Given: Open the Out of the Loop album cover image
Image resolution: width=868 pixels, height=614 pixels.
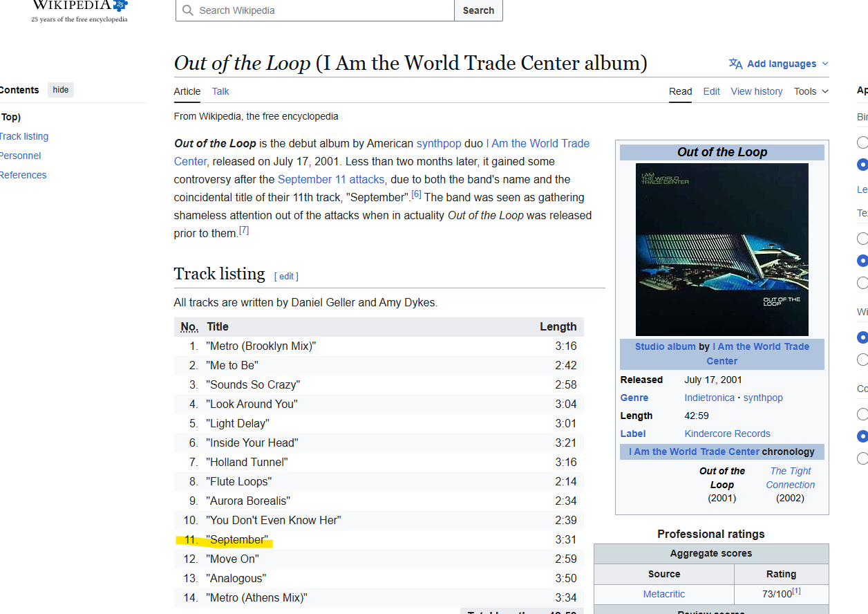Looking at the screenshot, I should pos(722,250).
